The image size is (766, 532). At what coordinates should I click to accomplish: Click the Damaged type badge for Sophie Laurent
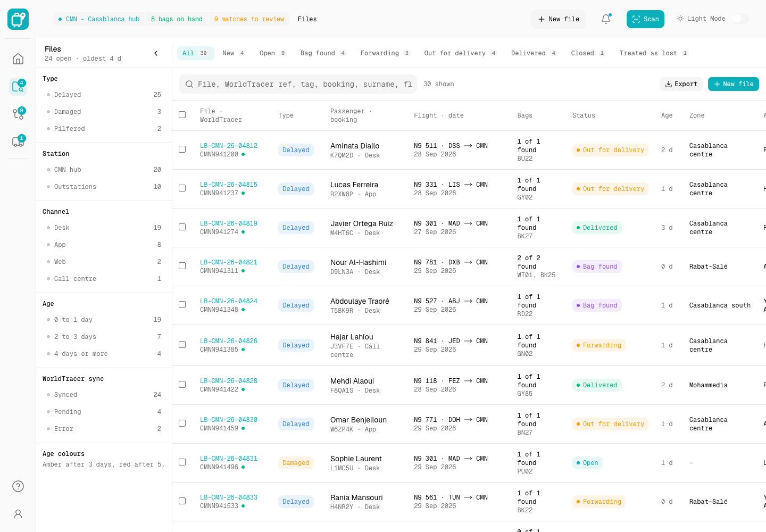(296, 463)
